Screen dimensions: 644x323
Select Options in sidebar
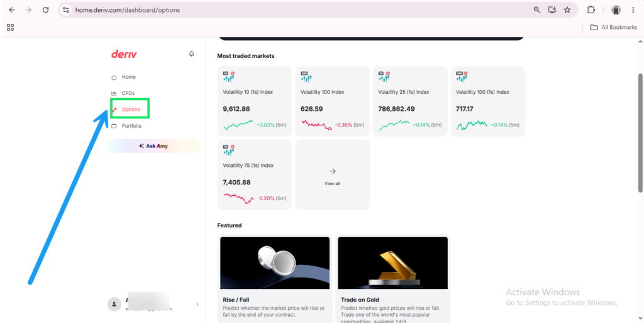click(130, 110)
